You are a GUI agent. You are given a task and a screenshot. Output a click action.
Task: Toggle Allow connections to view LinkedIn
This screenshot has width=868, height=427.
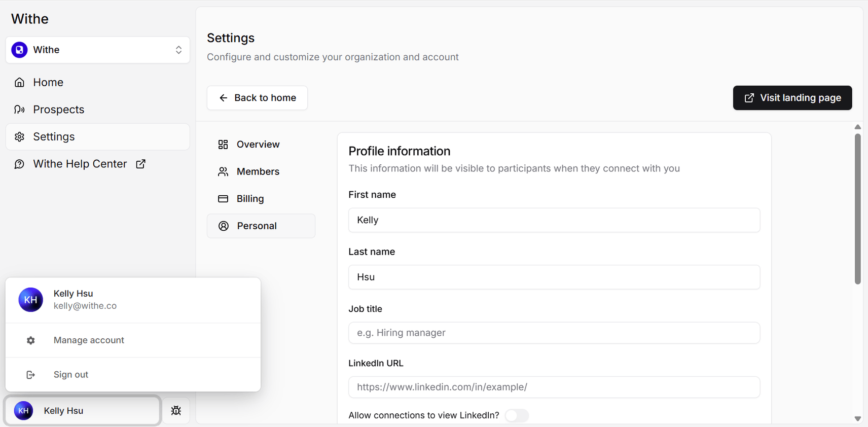click(x=517, y=415)
